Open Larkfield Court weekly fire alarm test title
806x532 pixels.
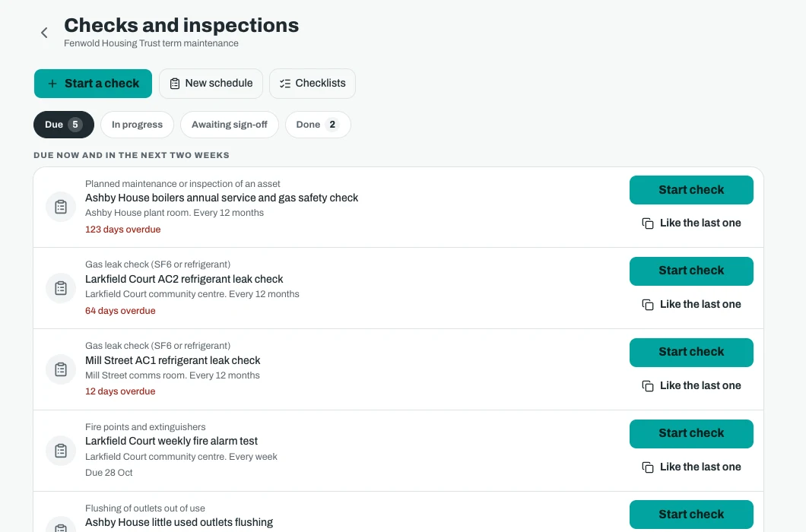pos(171,441)
